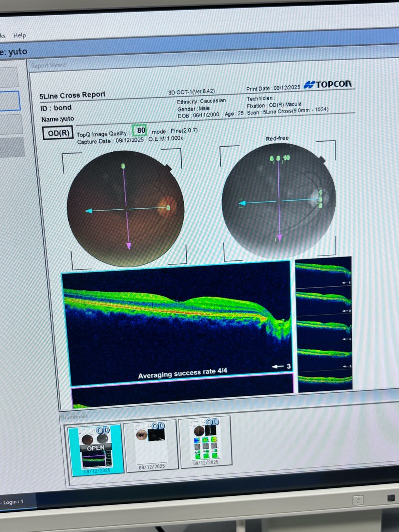Click the main horizontal OCT B-scan image

click(x=176, y=323)
